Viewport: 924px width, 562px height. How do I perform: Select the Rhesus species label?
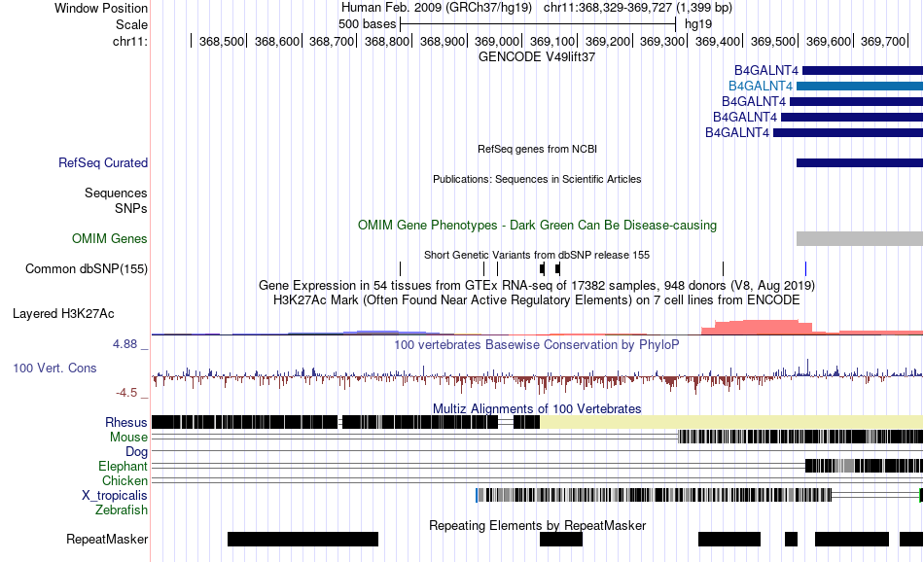pos(125,422)
